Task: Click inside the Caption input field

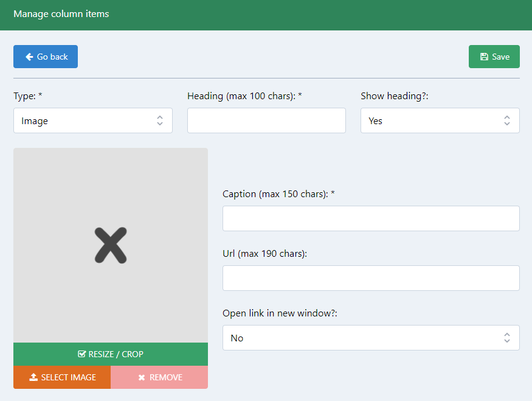Action: tap(371, 218)
